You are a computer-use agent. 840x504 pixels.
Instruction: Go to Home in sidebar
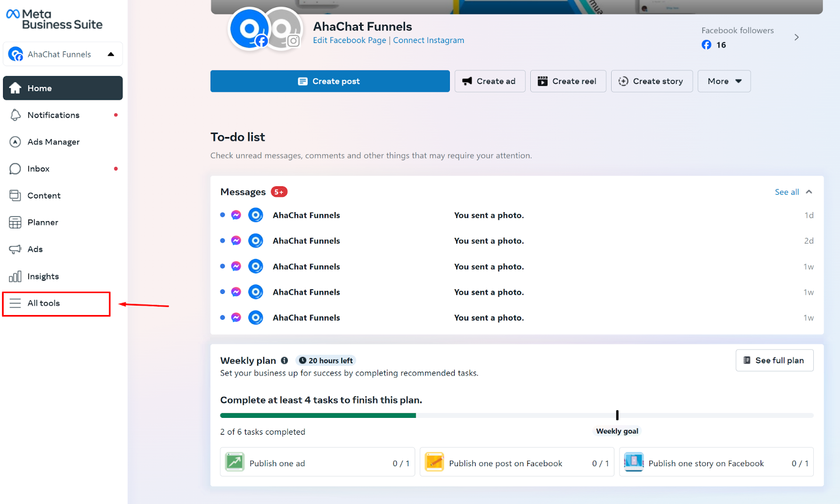click(x=63, y=88)
